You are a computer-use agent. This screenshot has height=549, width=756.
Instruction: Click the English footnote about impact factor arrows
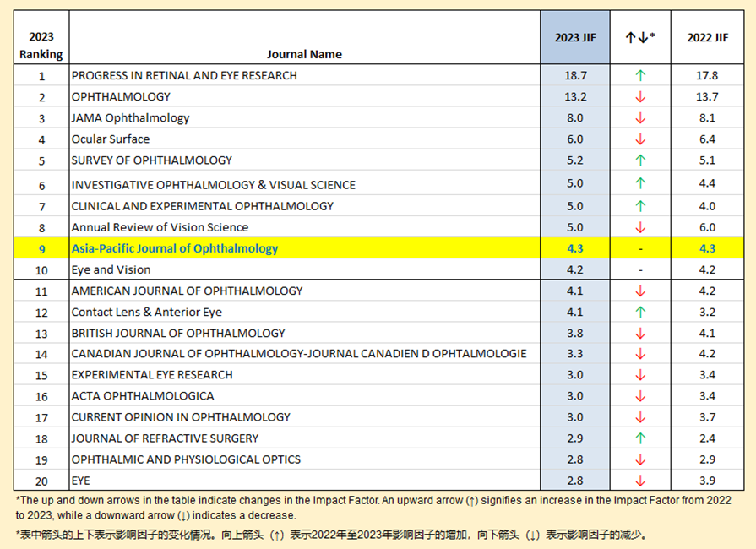tap(373, 508)
